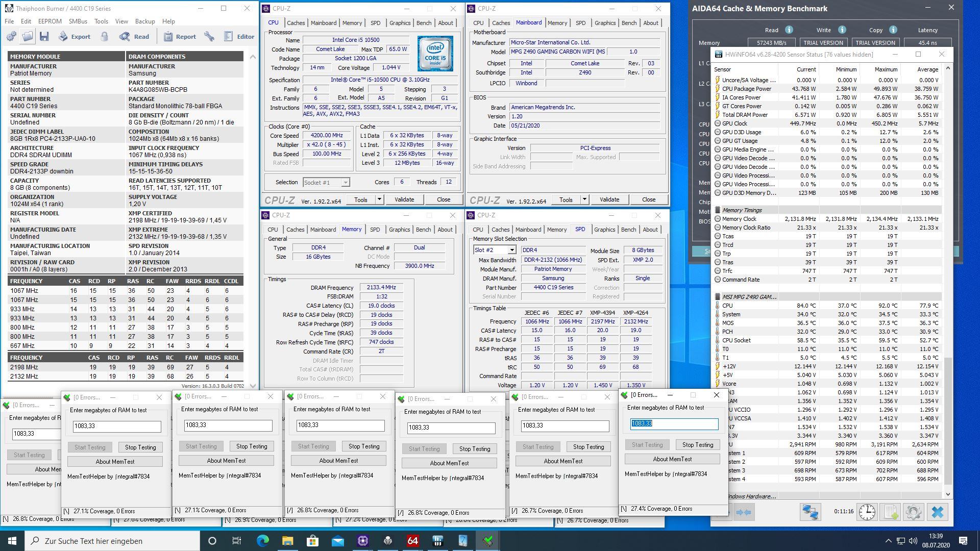
Task: Click Tools button in top-left CPU-Z window
Action: pos(361,199)
